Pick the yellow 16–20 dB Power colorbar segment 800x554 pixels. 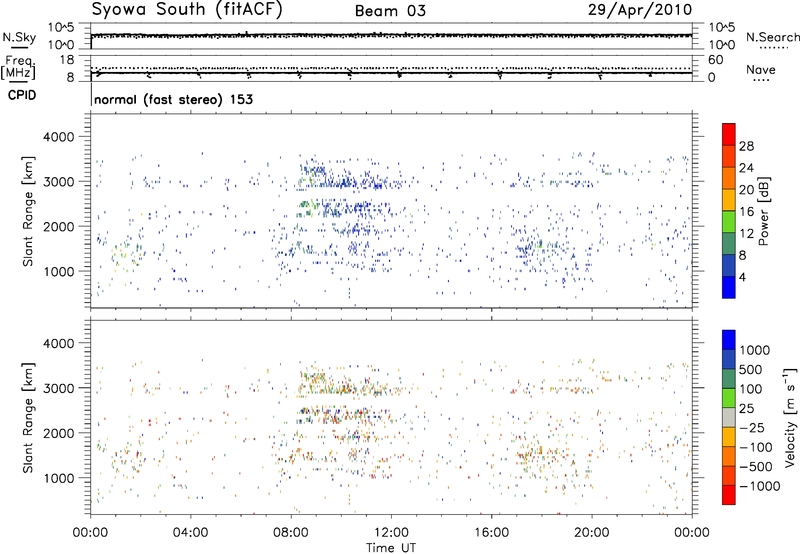coord(729,200)
